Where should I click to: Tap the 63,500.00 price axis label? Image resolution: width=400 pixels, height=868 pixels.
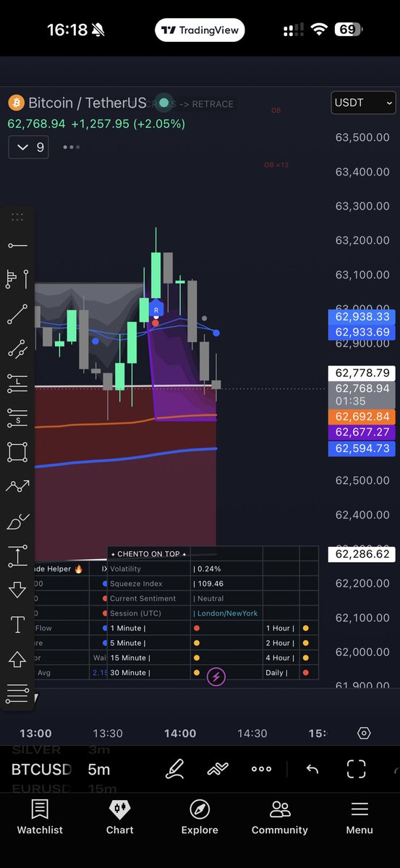point(362,137)
